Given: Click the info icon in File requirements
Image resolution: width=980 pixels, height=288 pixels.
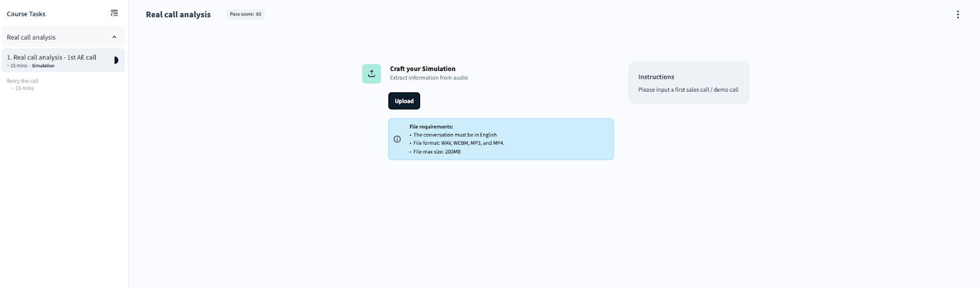Looking at the screenshot, I should point(397,139).
